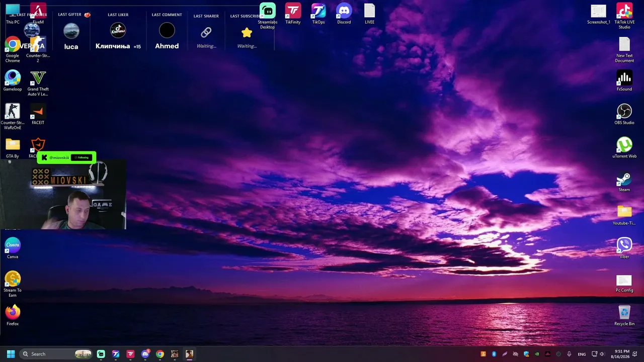
Task: Open Discord from the taskbar
Action: pos(145,354)
